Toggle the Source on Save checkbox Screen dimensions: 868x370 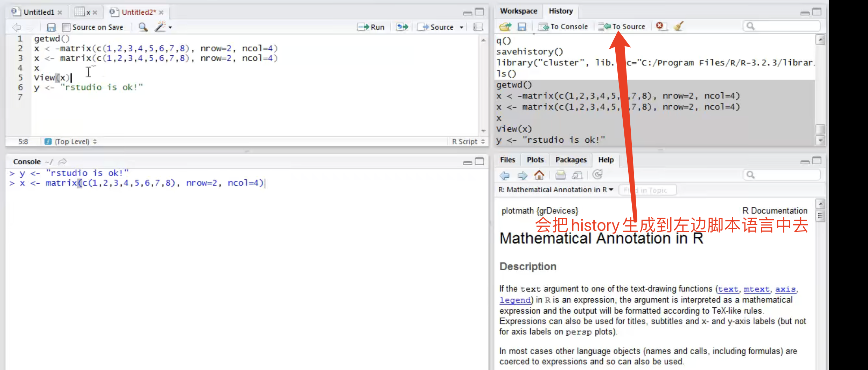tap(66, 27)
